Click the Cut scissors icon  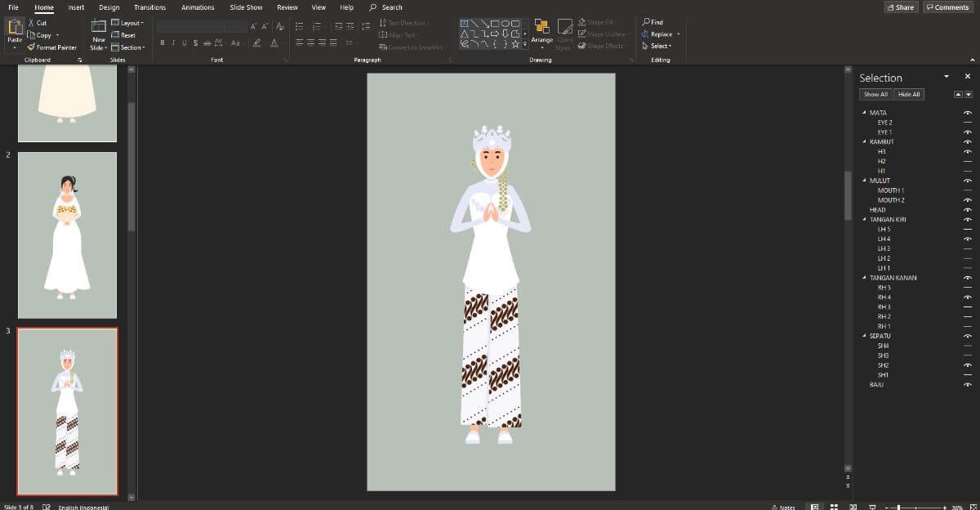32,23
